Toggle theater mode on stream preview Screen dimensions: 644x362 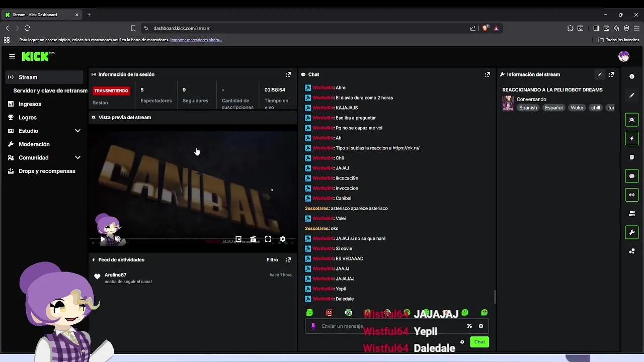click(253, 239)
